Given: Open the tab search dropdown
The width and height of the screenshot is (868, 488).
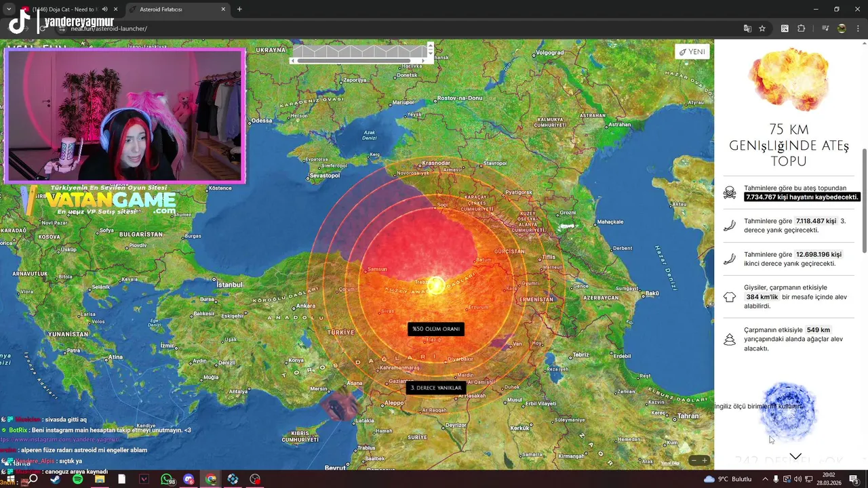Looking at the screenshot, I should pyautogui.click(x=9, y=9).
